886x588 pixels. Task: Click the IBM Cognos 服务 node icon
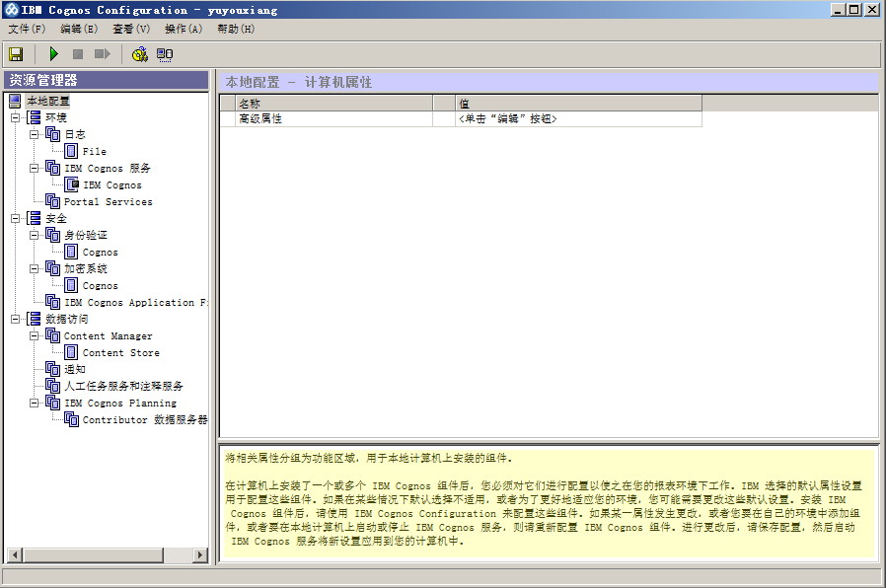click(x=52, y=168)
